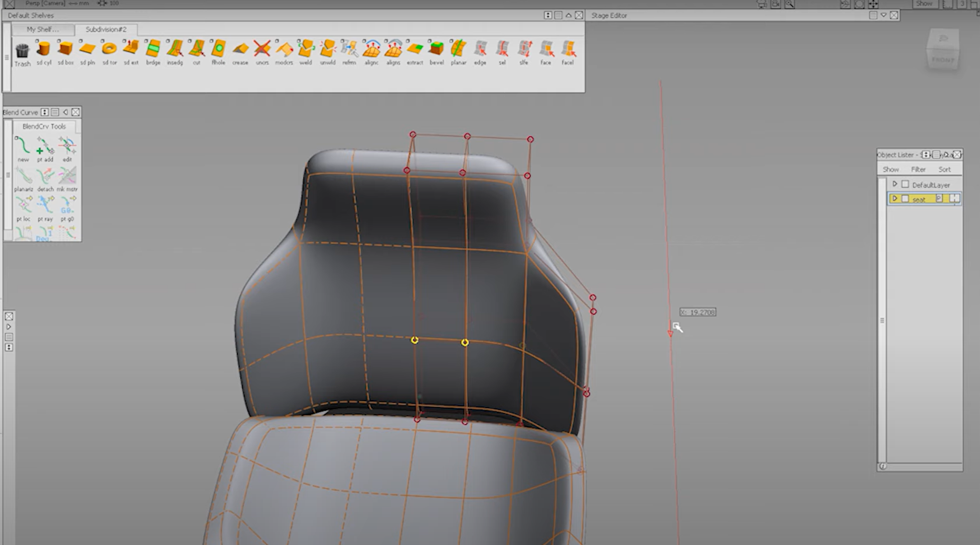Toggle the seat layer checkbox
The width and height of the screenshot is (980, 545).
tap(906, 198)
